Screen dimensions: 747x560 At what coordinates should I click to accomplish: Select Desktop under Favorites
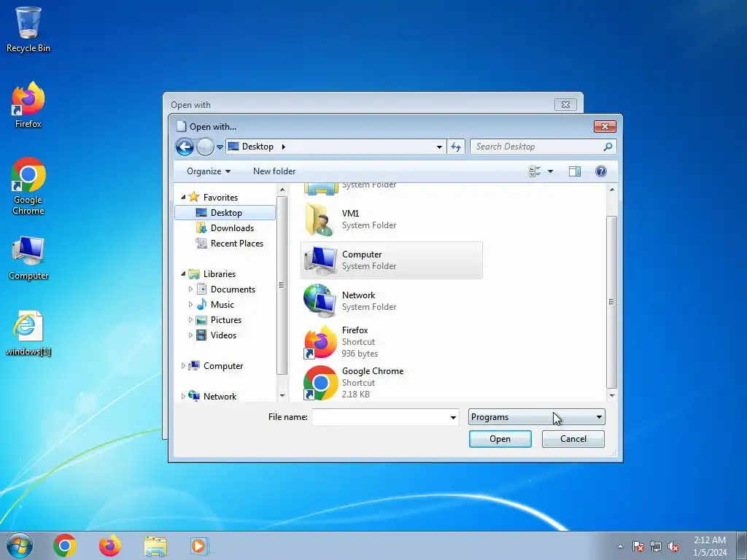click(x=225, y=213)
